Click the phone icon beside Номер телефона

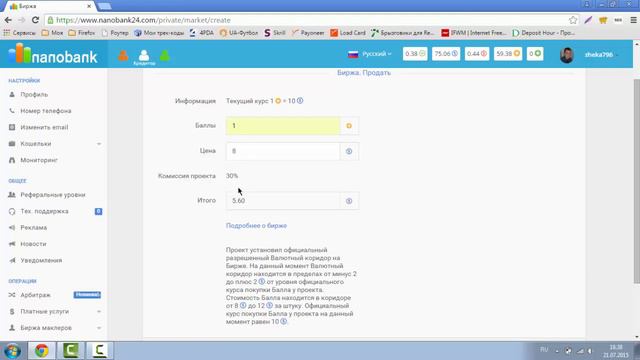12,111
